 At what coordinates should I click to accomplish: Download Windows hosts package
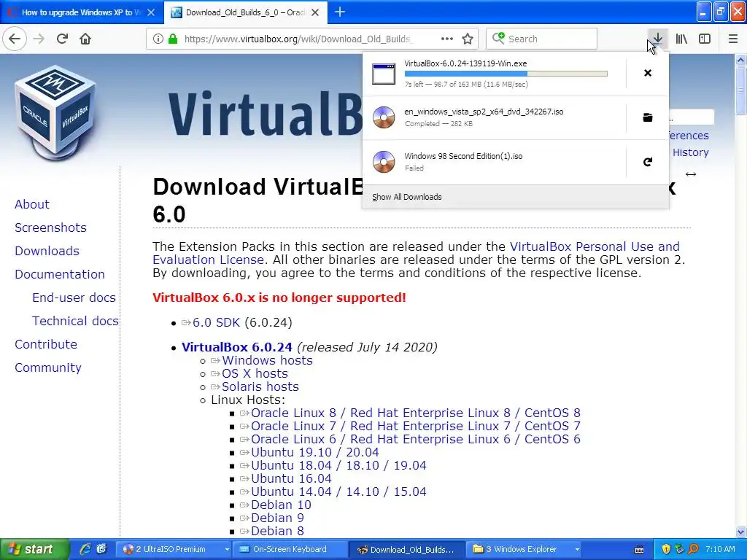[267, 360]
